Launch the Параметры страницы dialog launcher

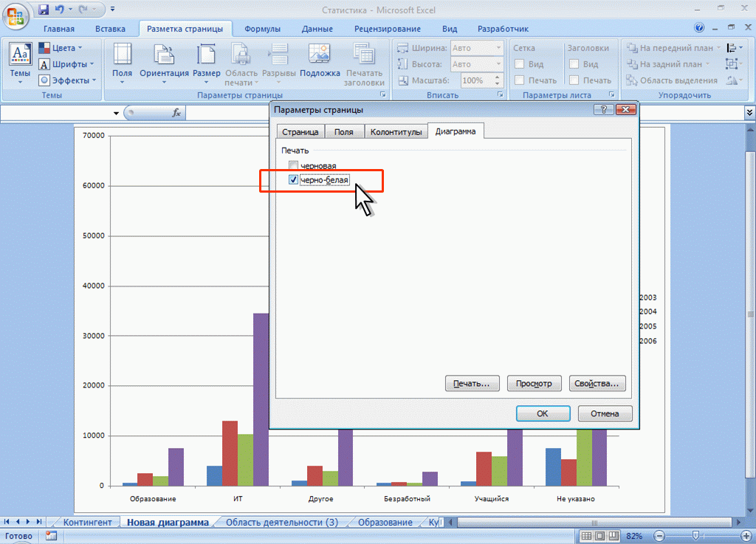click(383, 95)
